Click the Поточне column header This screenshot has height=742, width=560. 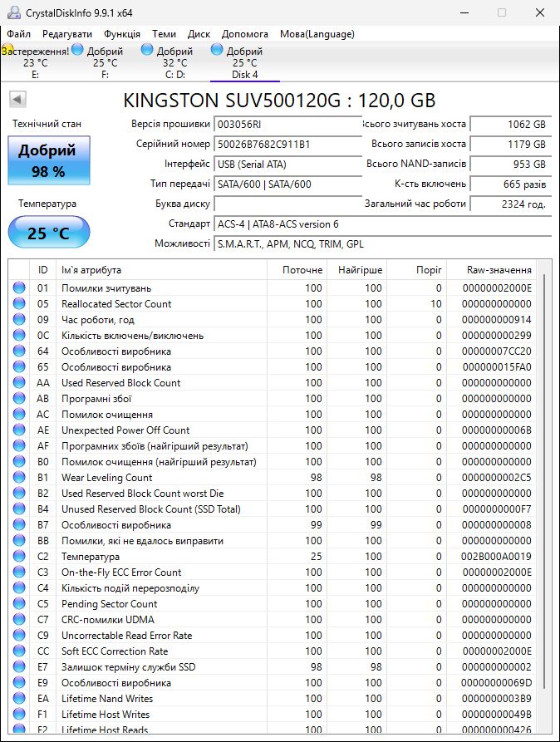(297, 270)
